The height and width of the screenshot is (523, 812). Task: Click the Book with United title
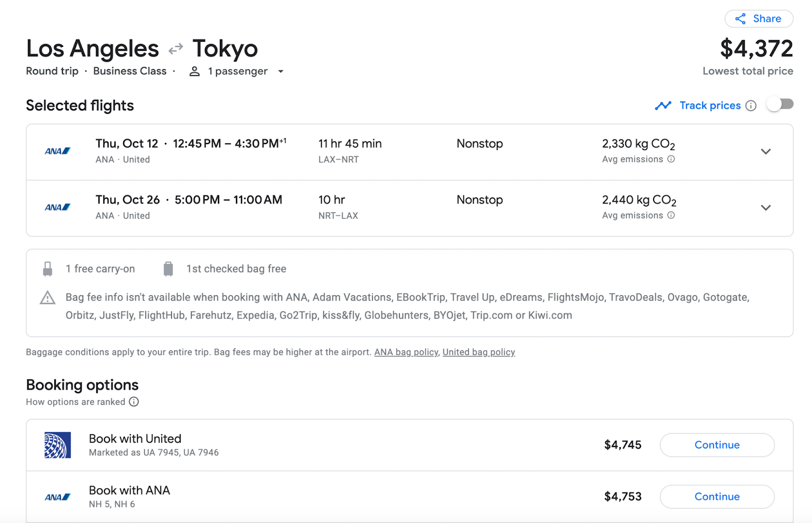[135, 439]
